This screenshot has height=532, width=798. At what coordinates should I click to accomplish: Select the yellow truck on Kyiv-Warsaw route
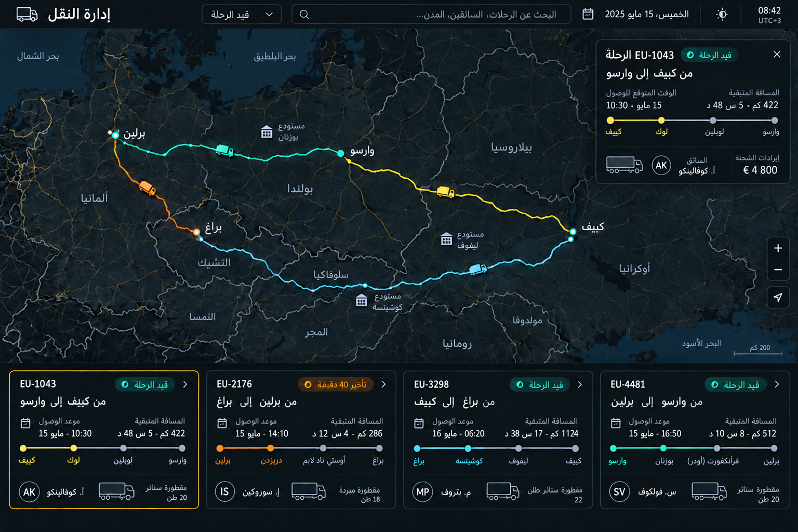tap(445, 192)
